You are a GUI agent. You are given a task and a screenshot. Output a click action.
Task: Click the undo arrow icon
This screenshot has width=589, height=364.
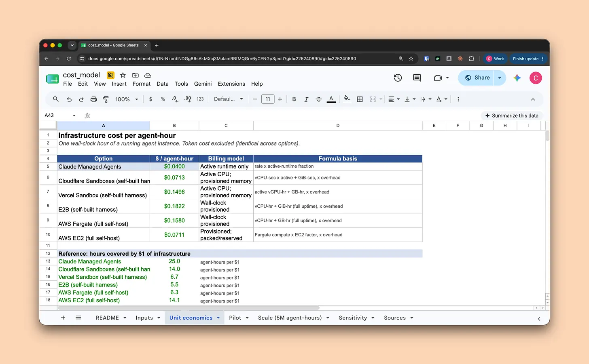[x=69, y=99]
